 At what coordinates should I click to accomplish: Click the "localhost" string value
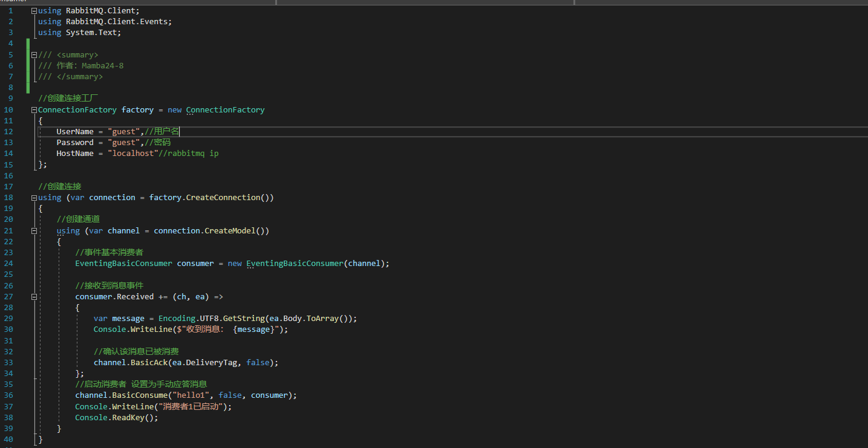(x=133, y=153)
